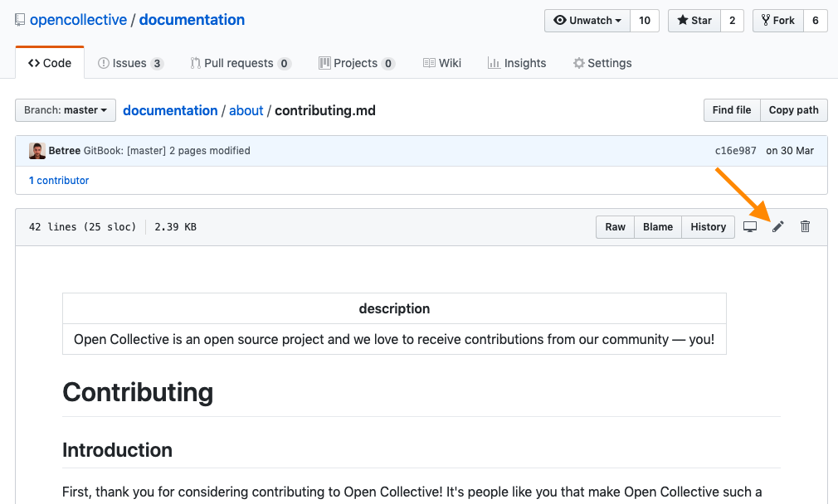The width and height of the screenshot is (838, 504).
Task: Open the Pull requests tab
Action: (241, 63)
